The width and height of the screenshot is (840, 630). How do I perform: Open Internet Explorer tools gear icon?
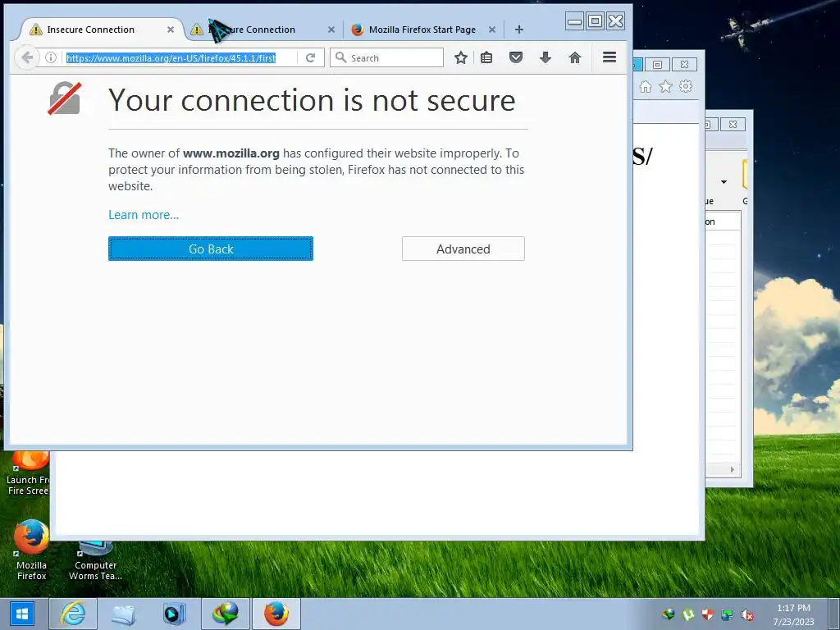click(686, 87)
